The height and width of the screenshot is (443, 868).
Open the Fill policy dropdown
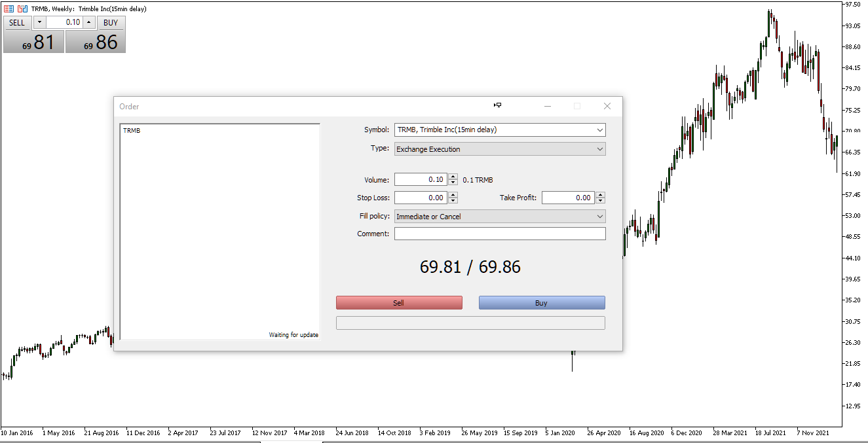tap(500, 217)
